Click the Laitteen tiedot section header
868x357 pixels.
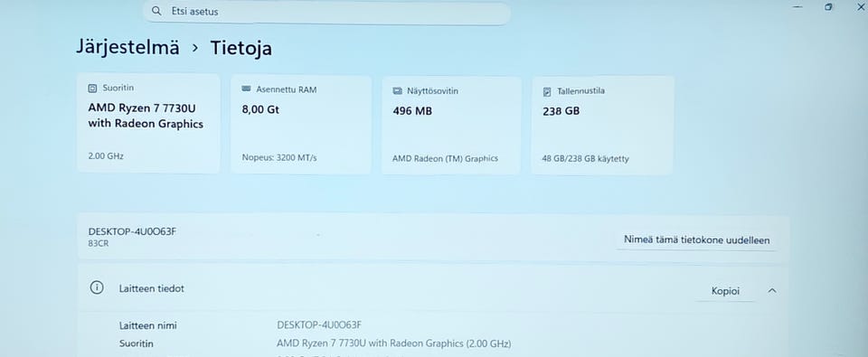click(433, 289)
